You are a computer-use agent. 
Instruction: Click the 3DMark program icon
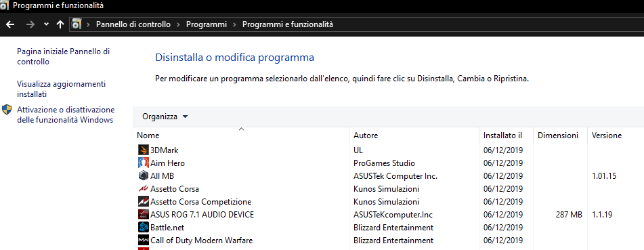coord(143,150)
